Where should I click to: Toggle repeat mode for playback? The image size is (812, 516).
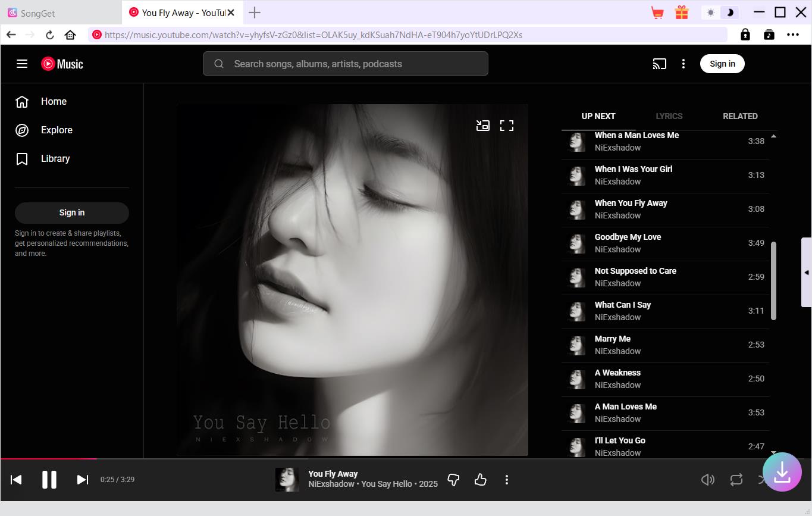736,479
